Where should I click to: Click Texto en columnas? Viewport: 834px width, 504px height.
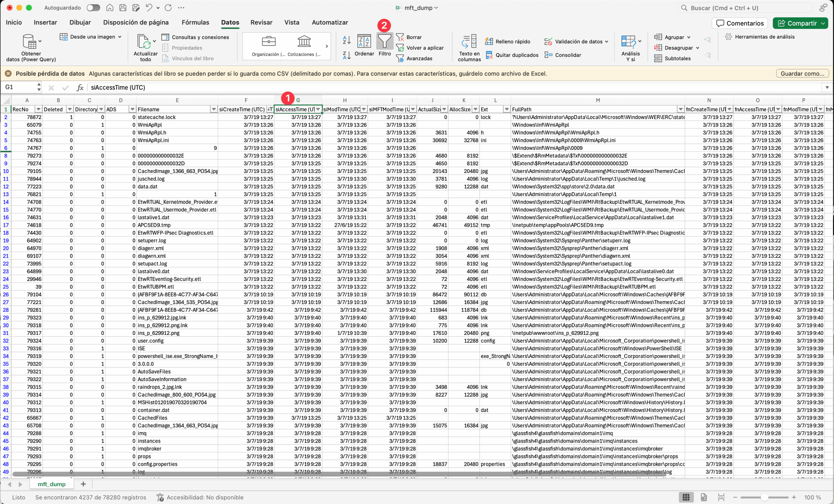(x=469, y=48)
